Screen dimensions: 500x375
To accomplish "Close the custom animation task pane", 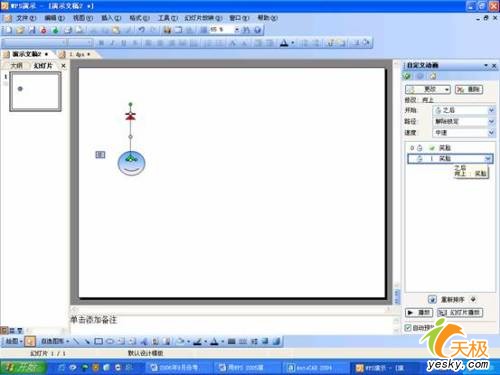I will click(x=494, y=66).
